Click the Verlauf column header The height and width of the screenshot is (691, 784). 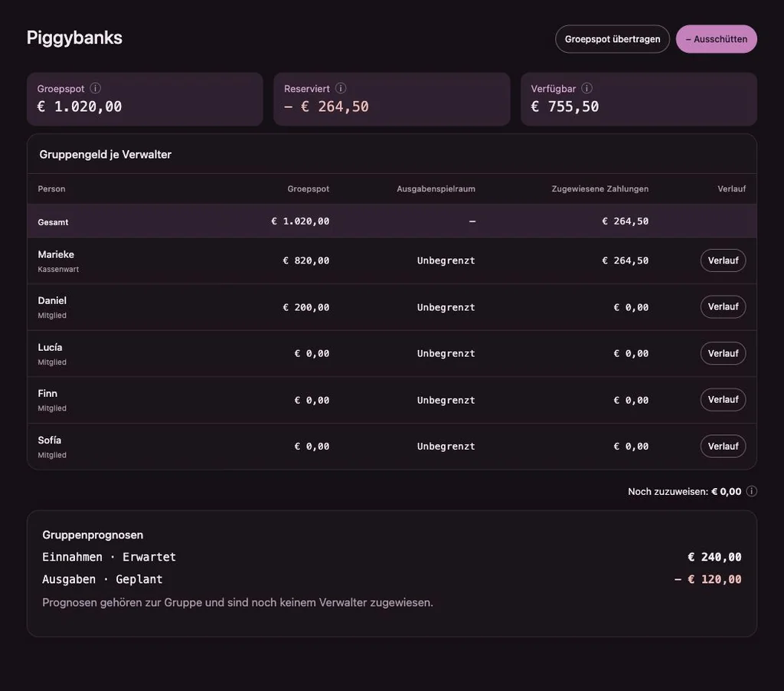click(x=731, y=188)
